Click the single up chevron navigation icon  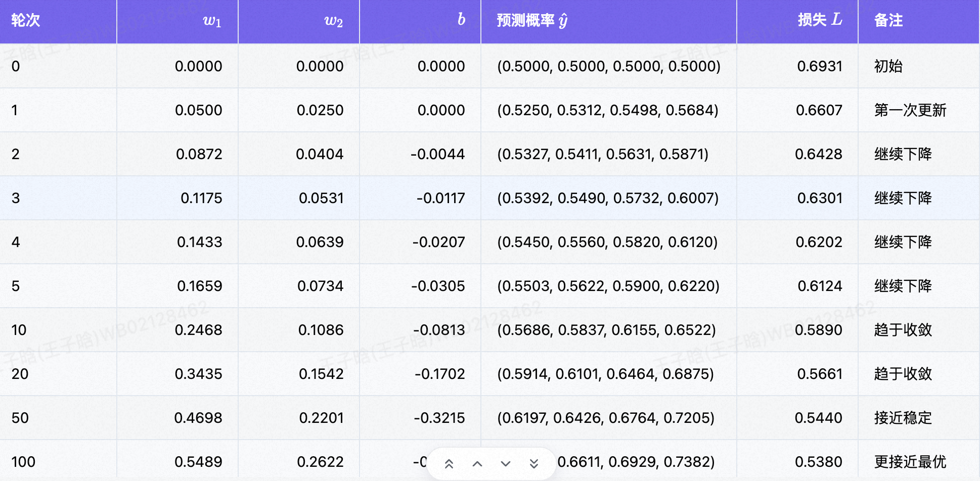click(x=477, y=464)
